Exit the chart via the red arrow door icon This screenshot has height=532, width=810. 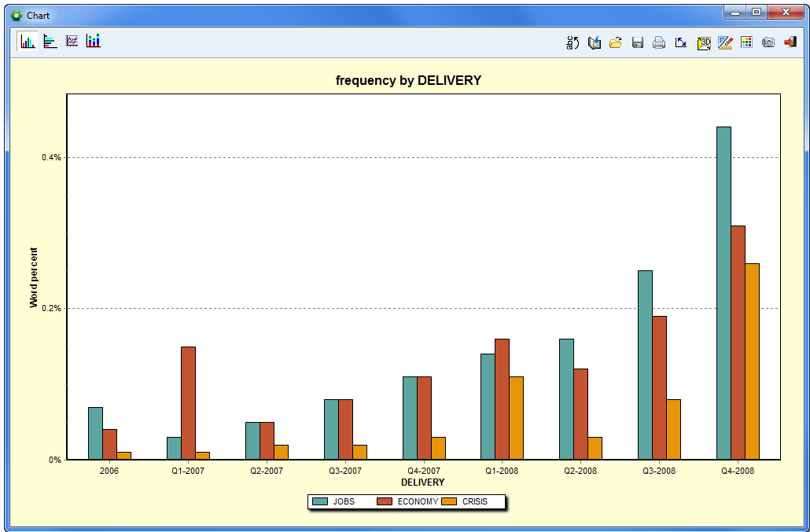790,42
